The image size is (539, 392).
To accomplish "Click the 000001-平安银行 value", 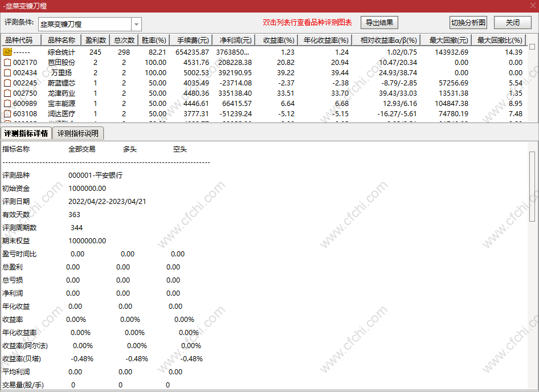I will (x=96, y=175).
